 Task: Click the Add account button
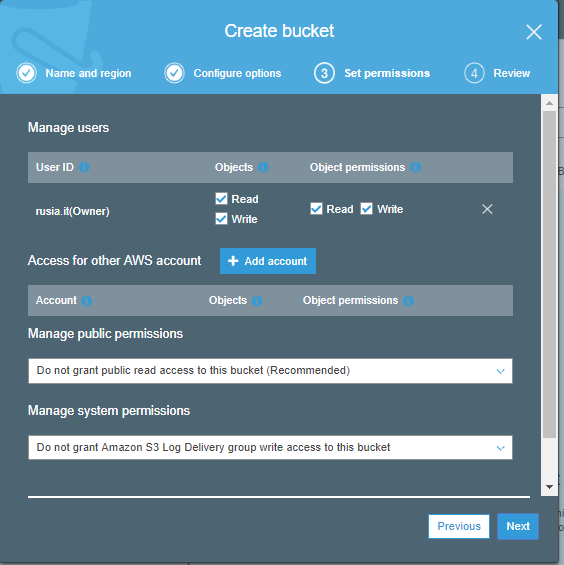[x=268, y=261]
